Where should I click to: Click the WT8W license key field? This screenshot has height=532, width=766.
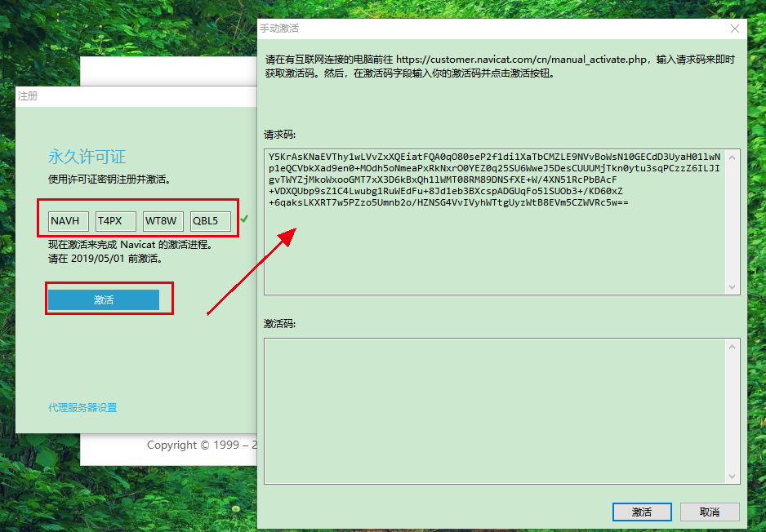[163, 221]
